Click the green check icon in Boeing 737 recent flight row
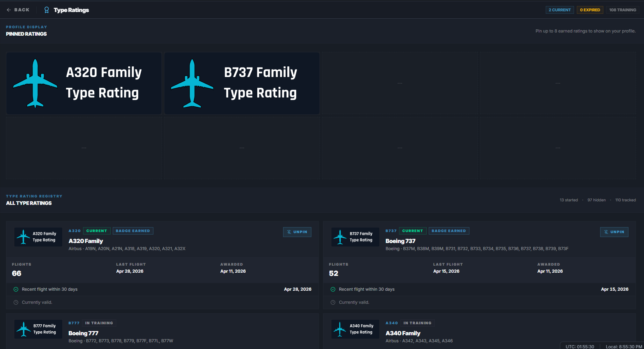Screen dimensions: 644x349 333,289
